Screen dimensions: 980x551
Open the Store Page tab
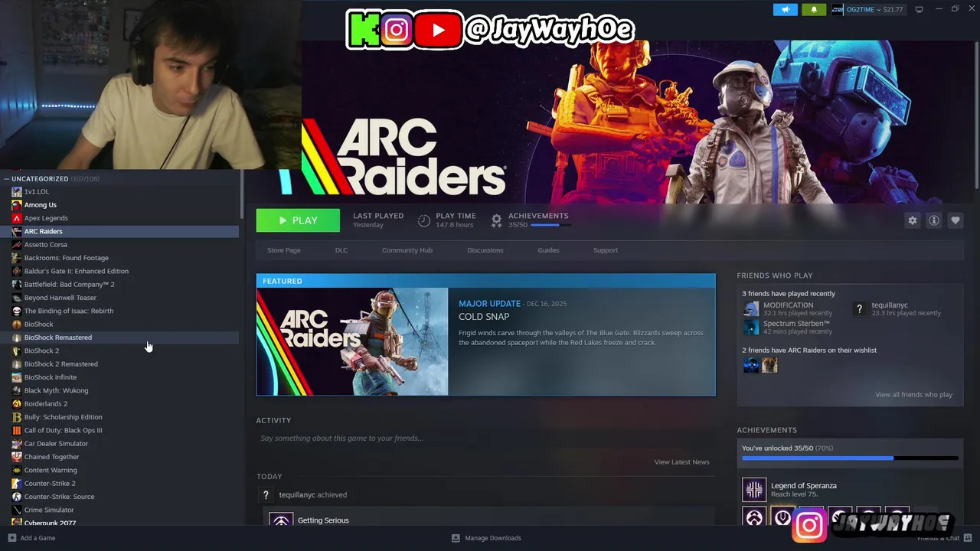point(283,250)
